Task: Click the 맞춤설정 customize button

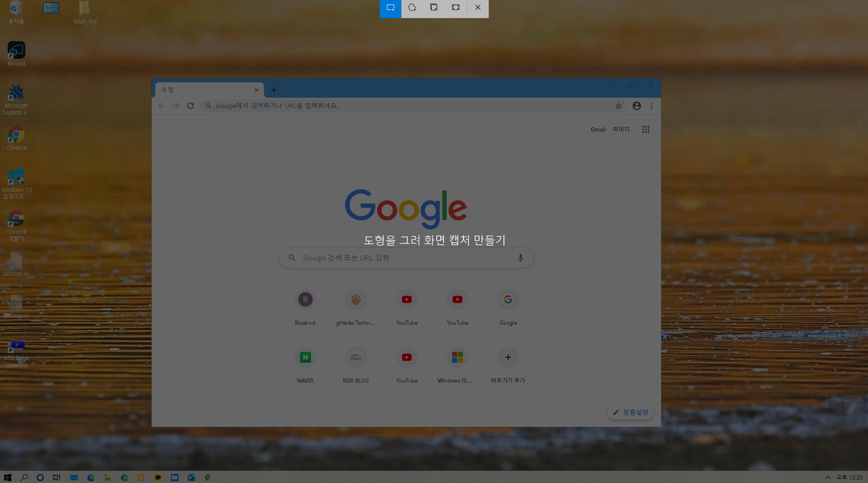Action: [x=630, y=412]
